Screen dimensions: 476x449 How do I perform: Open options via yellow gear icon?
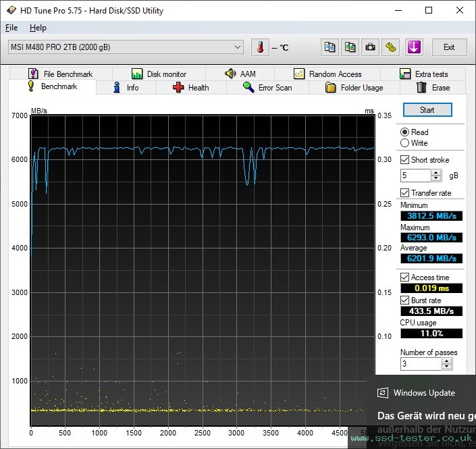tap(390, 47)
